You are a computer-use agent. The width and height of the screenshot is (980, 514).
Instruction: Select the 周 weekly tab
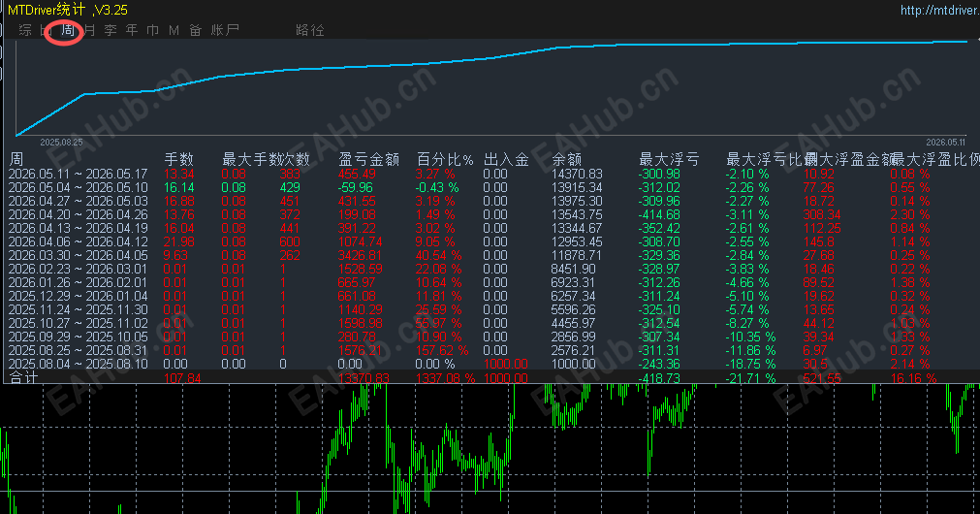pyautogui.click(x=68, y=30)
